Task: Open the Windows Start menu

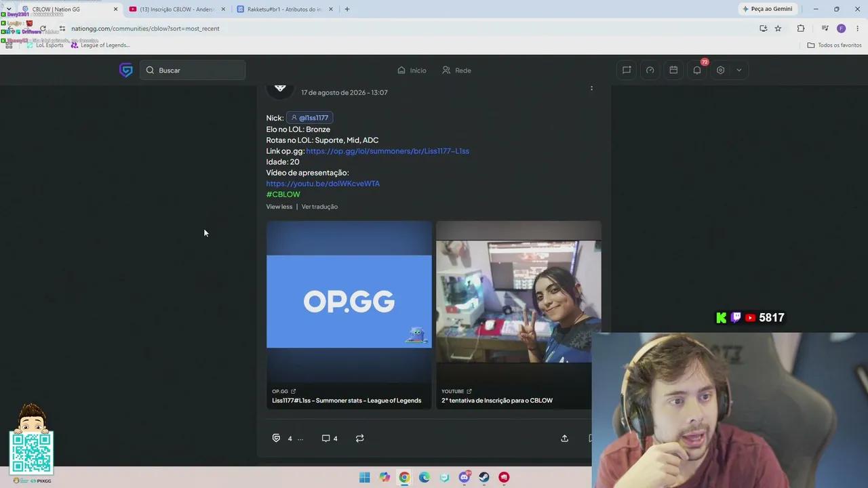Action: pyautogui.click(x=365, y=477)
